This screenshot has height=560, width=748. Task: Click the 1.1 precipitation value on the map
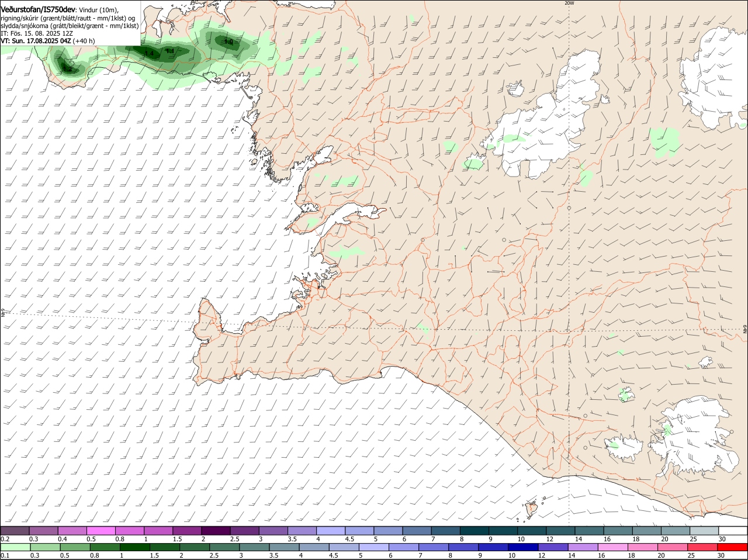[x=169, y=51]
